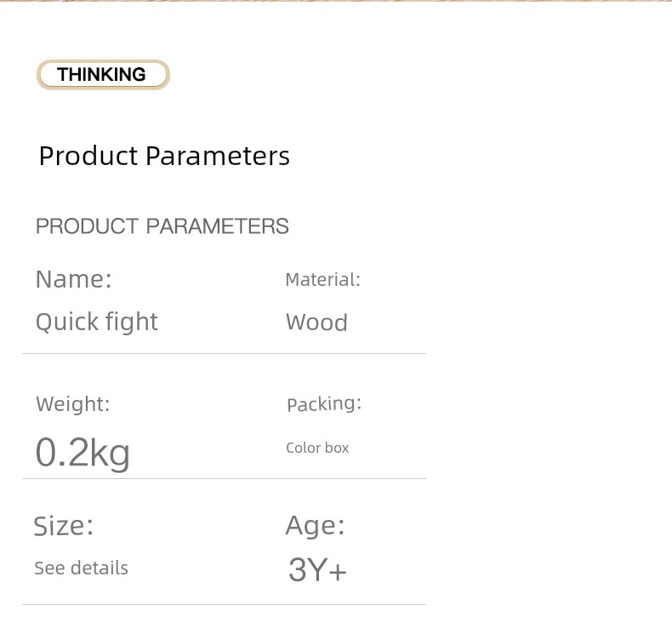Image resolution: width=672 pixels, height=628 pixels.
Task: Select the 0.2kg weight value
Action: click(x=83, y=452)
